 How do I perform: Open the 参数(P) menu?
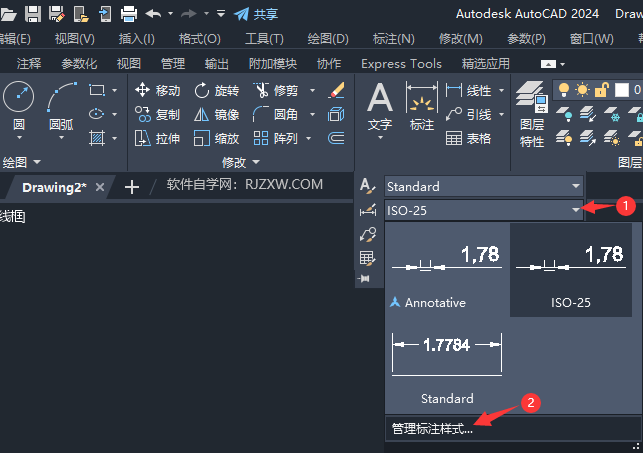tap(527, 39)
